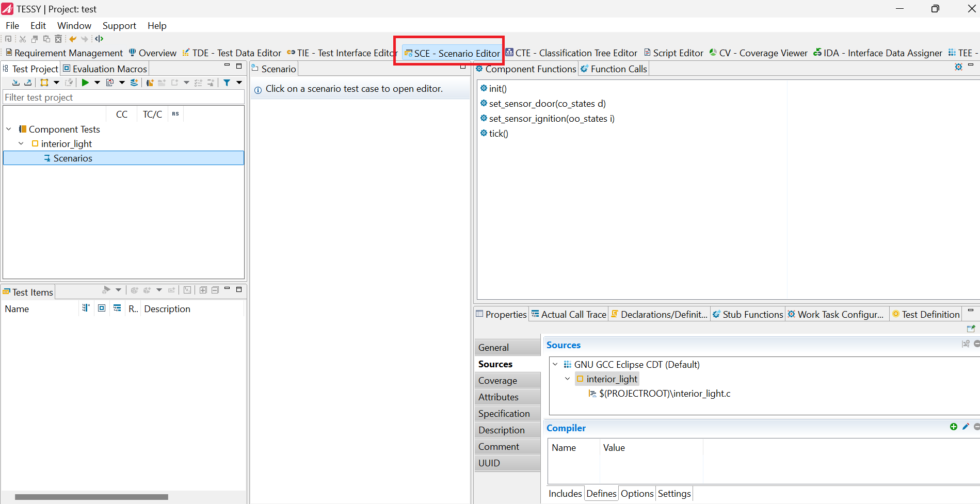Select the Scenarios tree item

pyautogui.click(x=123, y=158)
